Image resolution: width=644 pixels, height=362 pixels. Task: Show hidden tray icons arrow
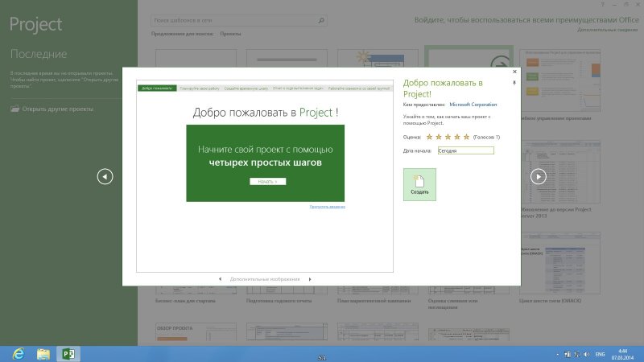(557, 354)
